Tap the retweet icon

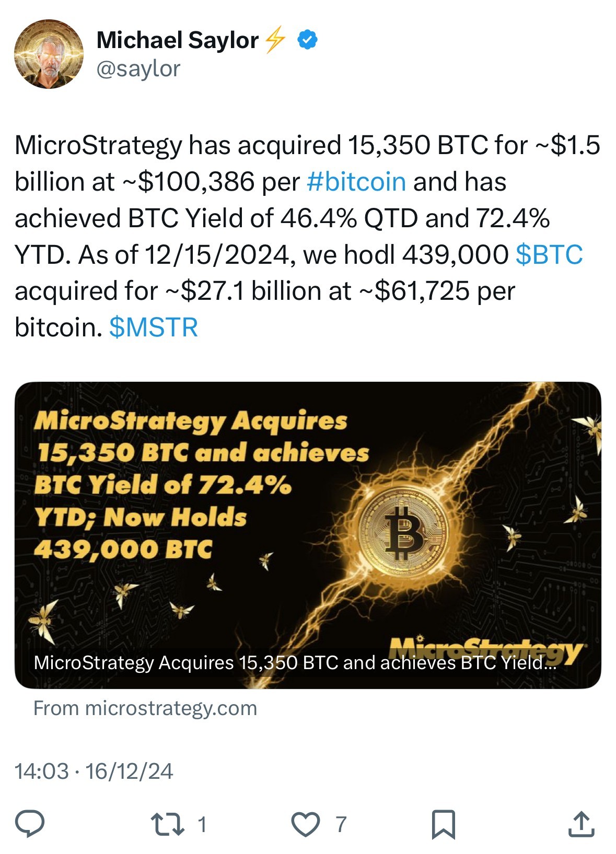point(167,824)
